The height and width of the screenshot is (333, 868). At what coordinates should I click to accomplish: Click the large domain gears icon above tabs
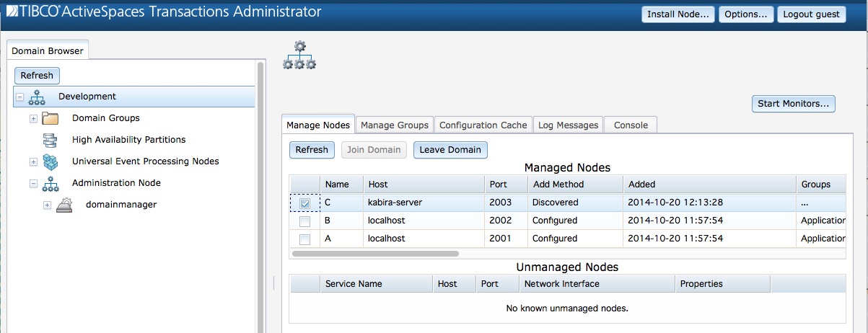click(x=299, y=55)
